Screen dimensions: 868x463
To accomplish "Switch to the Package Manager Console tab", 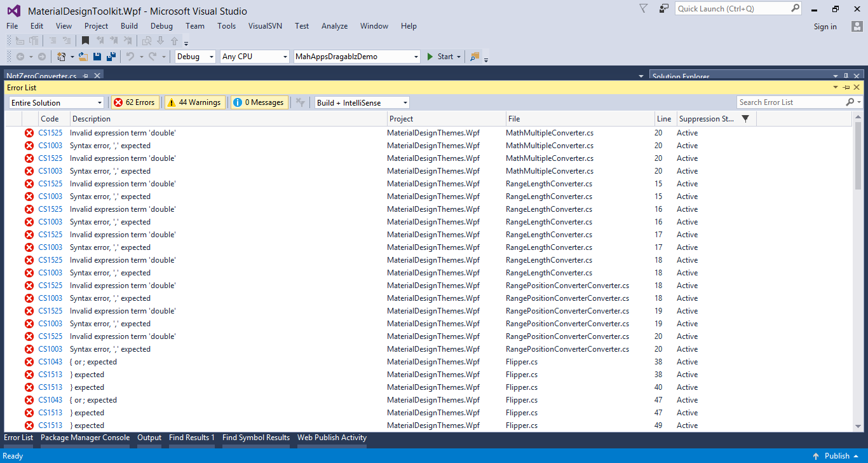I will (x=85, y=438).
